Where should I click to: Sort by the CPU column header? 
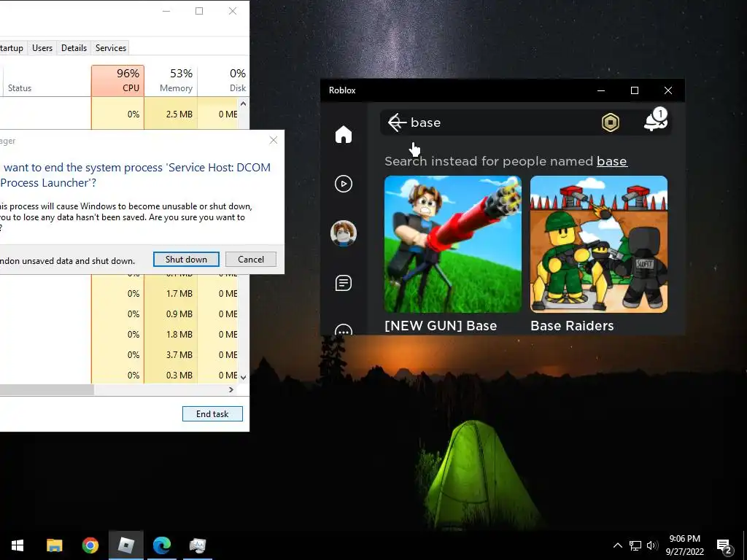(117, 80)
